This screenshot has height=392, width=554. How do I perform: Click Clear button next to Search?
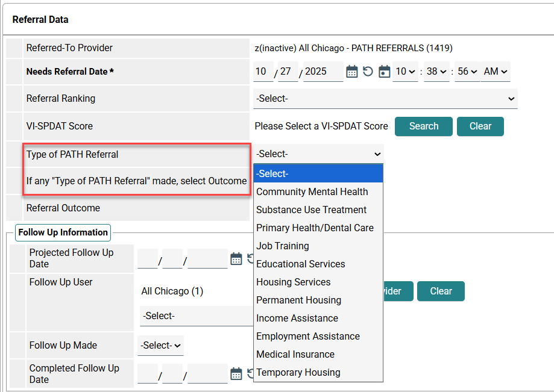(x=480, y=126)
